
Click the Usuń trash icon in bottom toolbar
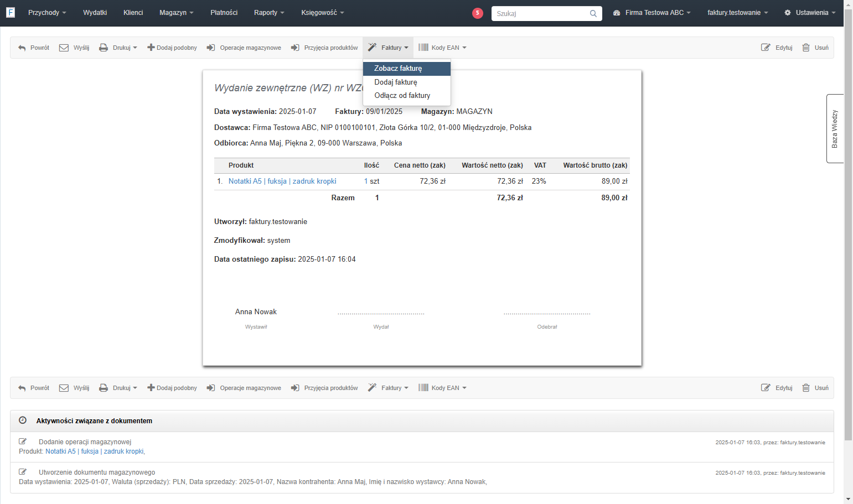pos(806,388)
